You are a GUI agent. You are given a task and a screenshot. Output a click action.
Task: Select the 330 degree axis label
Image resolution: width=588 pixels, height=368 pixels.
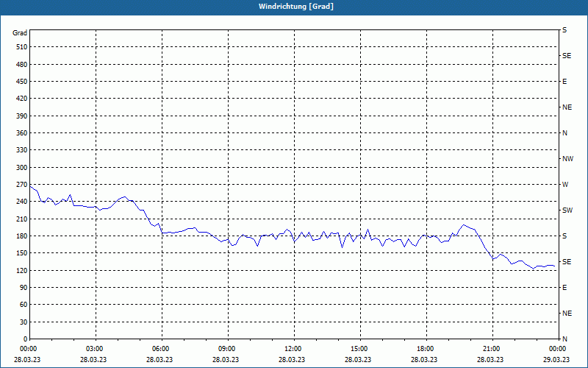22,150
